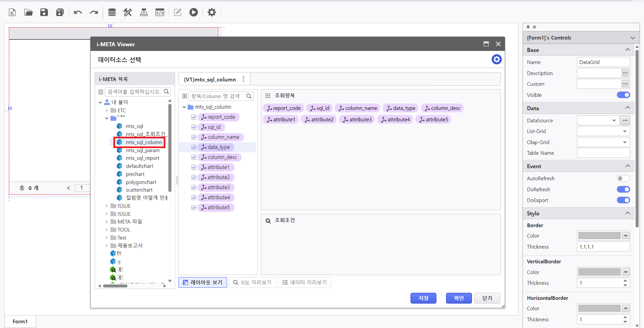The height and width of the screenshot is (328, 644).
Task: Open the [Form1]'s Controls selector
Action: point(581,38)
